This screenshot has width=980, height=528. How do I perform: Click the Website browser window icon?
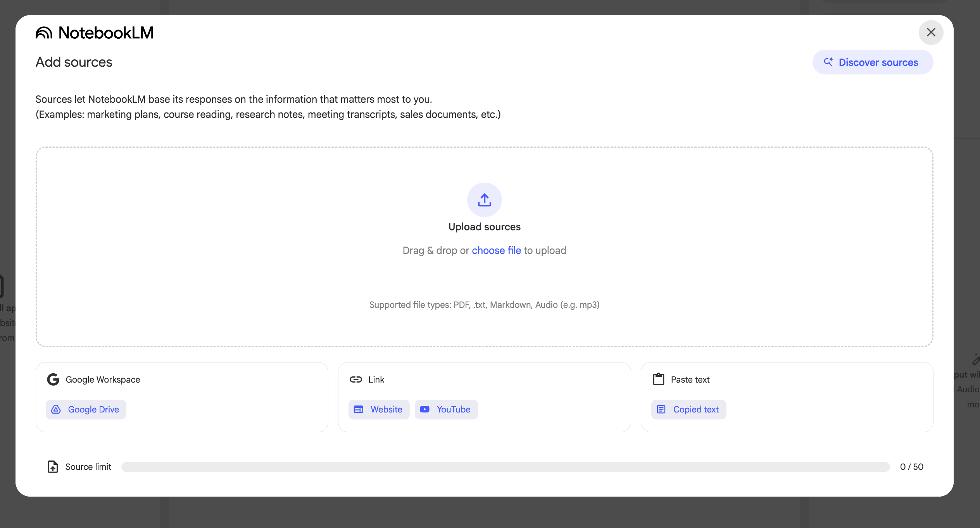[359, 409]
